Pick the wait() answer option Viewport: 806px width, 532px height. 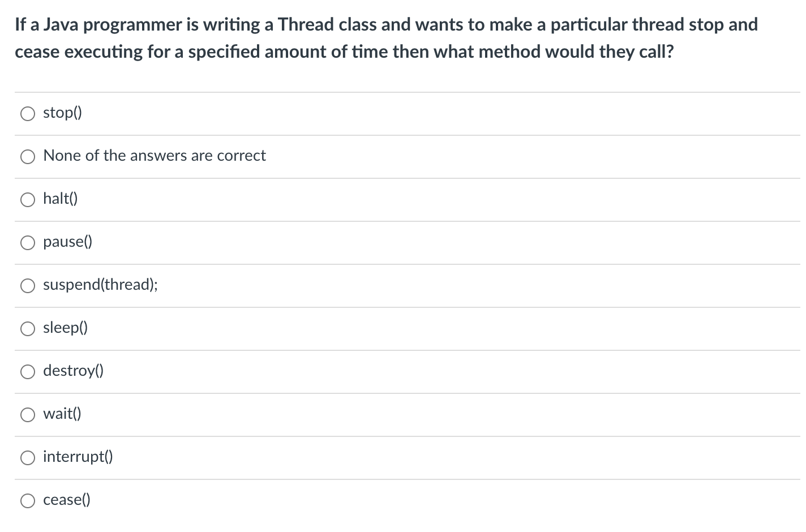point(27,414)
